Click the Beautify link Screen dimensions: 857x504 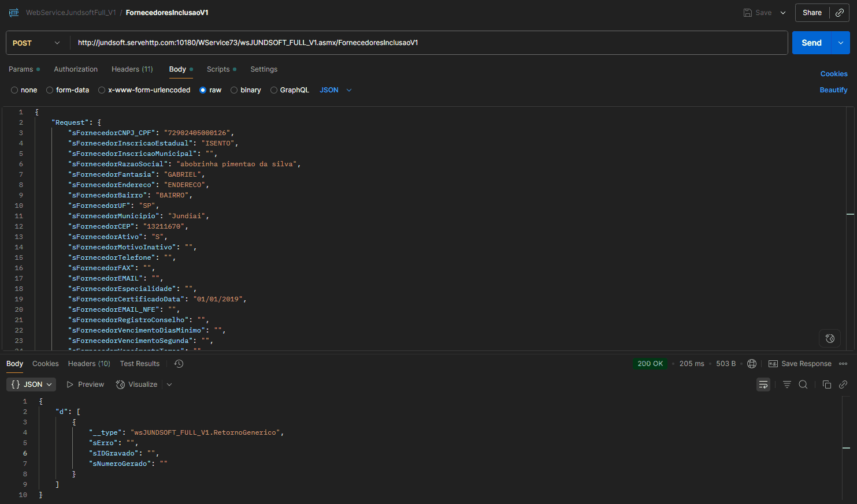click(833, 90)
